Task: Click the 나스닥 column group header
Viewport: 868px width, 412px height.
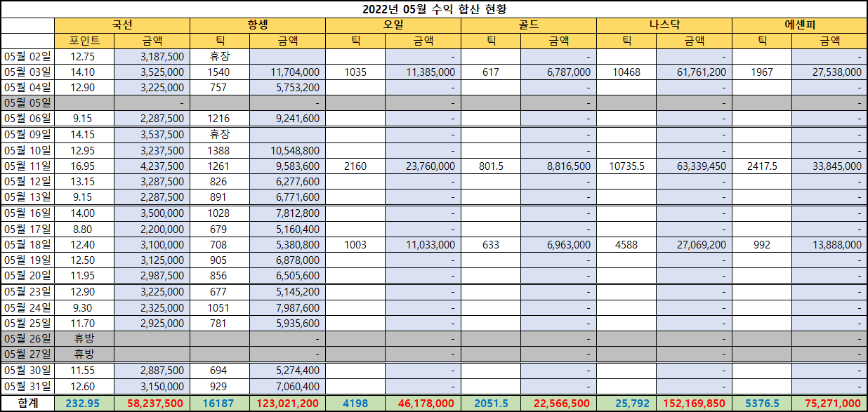Action: pyautogui.click(x=664, y=25)
